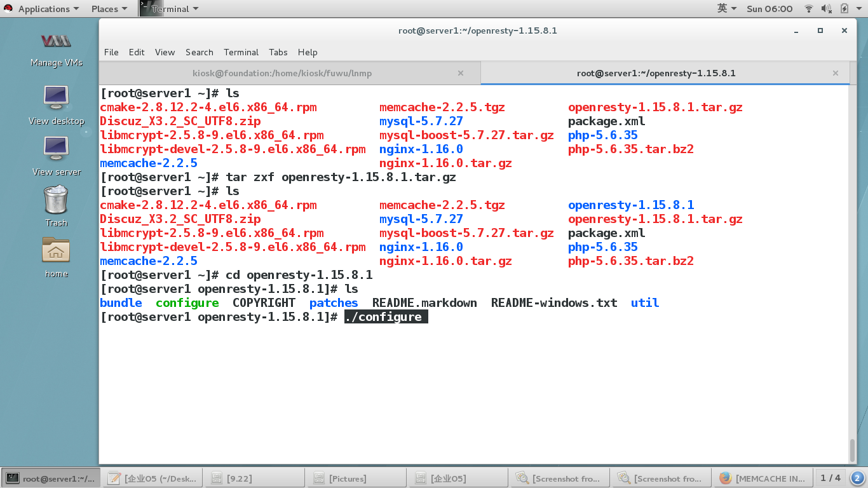This screenshot has width=868, height=488.
Task: Click 'memcache-2.2.5.tgz' in second ls listing
Action: click(x=442, y=205)
